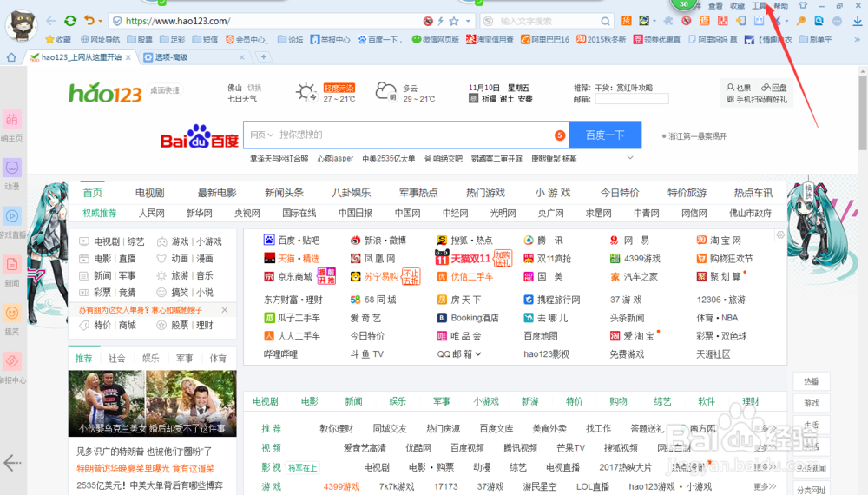The width and height of the screenshot is (868, 495).
Task: Expand the hot search suggestions chevron
Action: click(630, 158)
